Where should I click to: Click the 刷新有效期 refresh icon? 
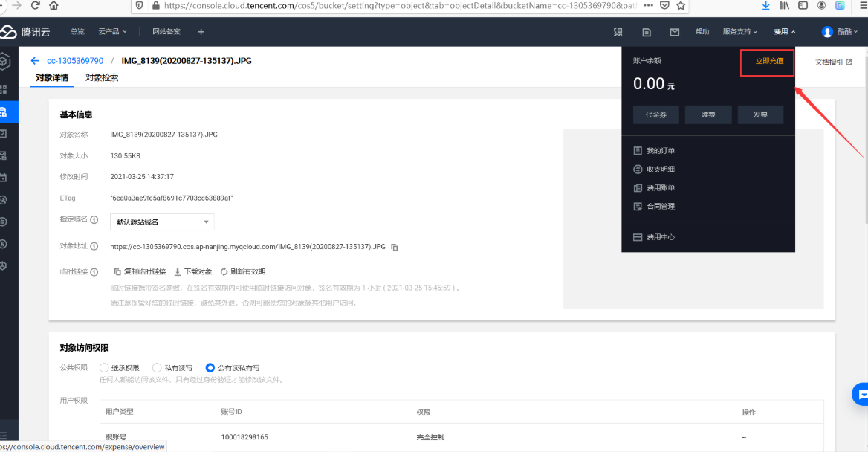coord(224,272)
